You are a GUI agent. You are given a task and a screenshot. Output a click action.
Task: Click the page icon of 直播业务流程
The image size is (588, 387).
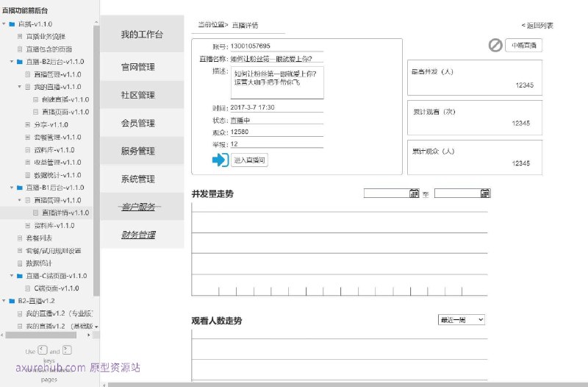pos(20,36)
